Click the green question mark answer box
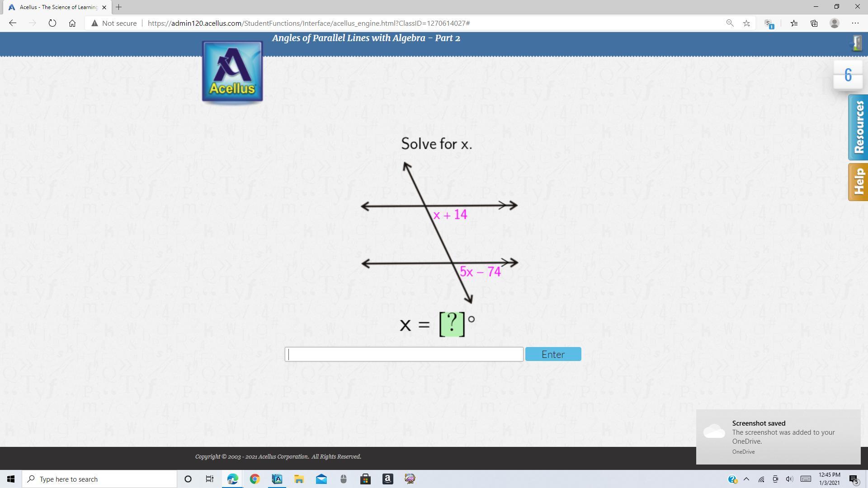The image size is (868, 488). coord(452,324)
